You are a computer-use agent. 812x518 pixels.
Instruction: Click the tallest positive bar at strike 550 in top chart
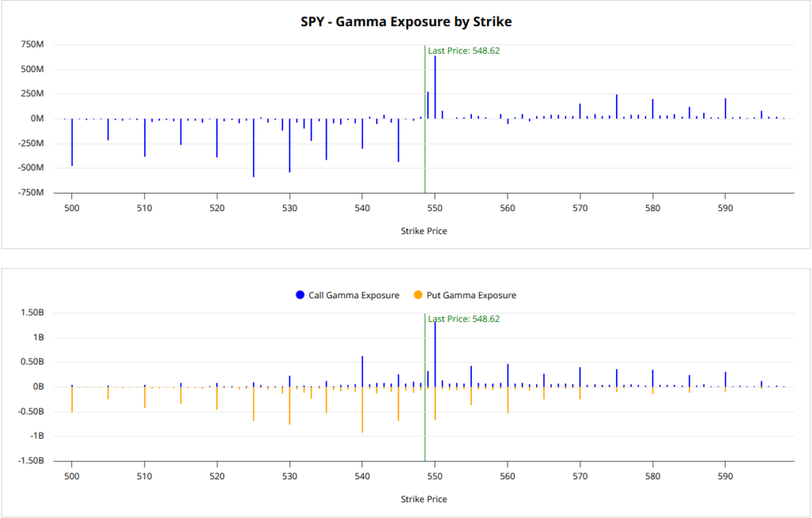pyautogui.click(x=435, y=87)
